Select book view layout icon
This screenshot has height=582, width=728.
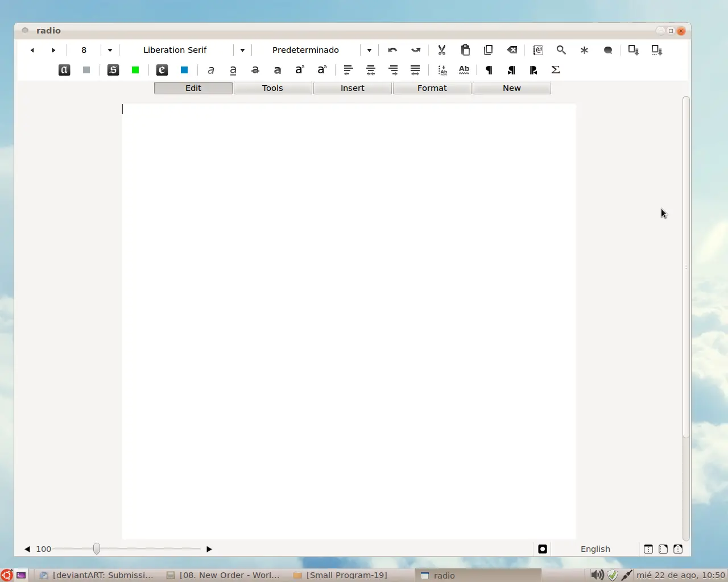coord(678,549)
